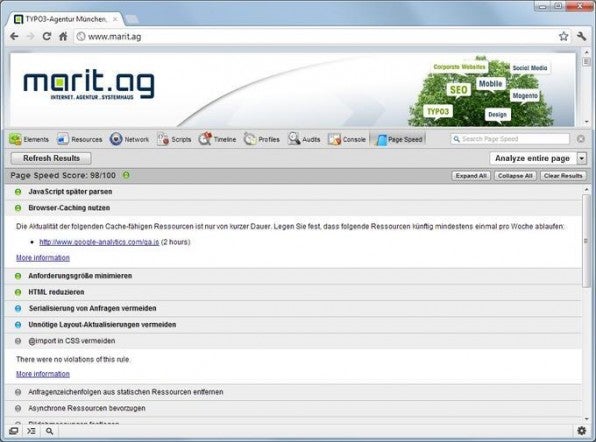Expand Serialisierung von Anfragen vermeiden rule
Image resolution: width=596 pixels, height=442 pixels.
pos(293,309)
